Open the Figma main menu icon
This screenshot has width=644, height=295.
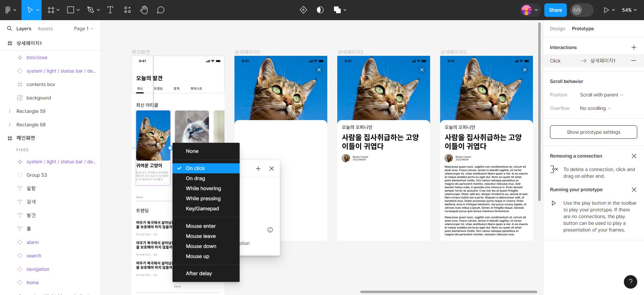coord(8,10)
